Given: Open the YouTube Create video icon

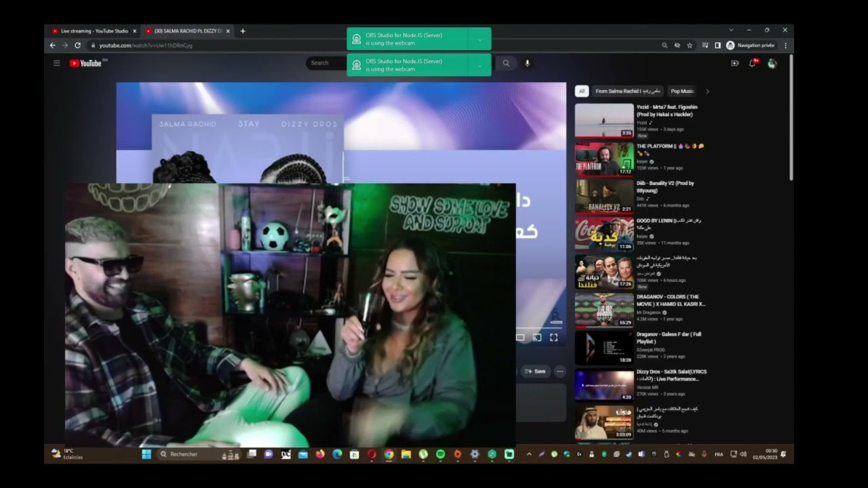Looking at the screenshot, I should [734, 63].
